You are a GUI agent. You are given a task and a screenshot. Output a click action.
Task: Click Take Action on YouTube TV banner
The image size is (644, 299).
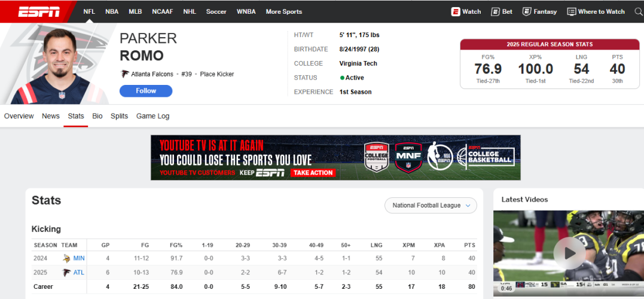click(313, 173)
